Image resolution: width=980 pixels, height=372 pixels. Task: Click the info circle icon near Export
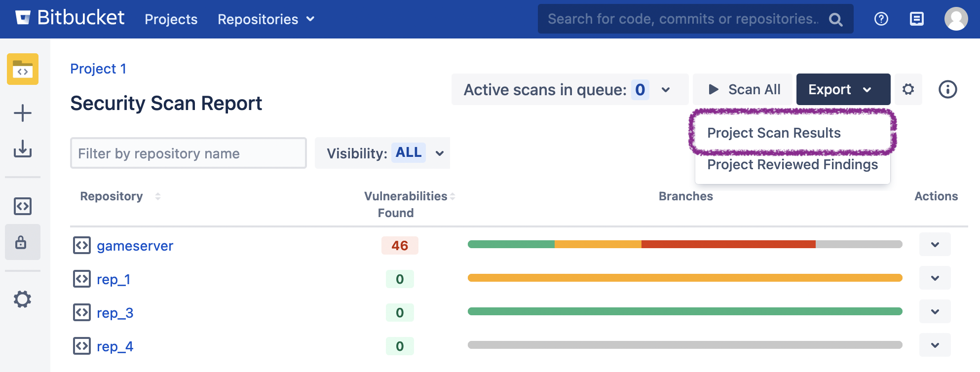tap(947, 90)
